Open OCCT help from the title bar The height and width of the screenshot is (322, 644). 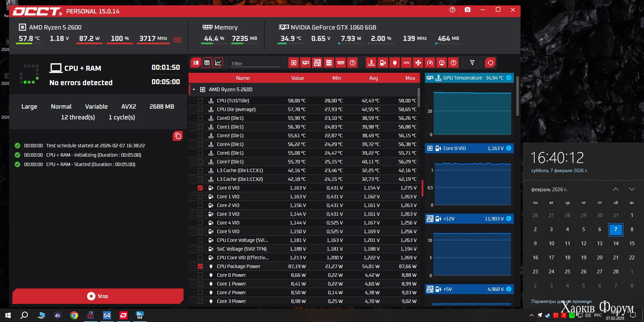pyautogui.click(x=452, y=10)
